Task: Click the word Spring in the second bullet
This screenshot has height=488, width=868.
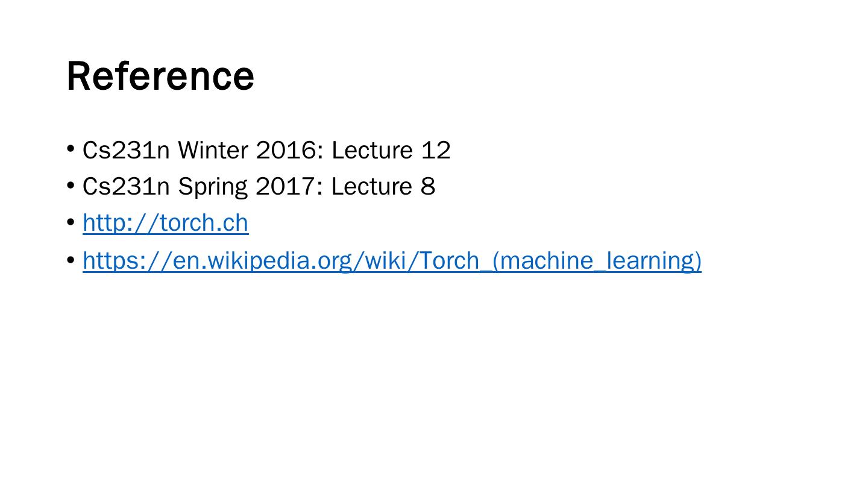Action: coord(212,187)
